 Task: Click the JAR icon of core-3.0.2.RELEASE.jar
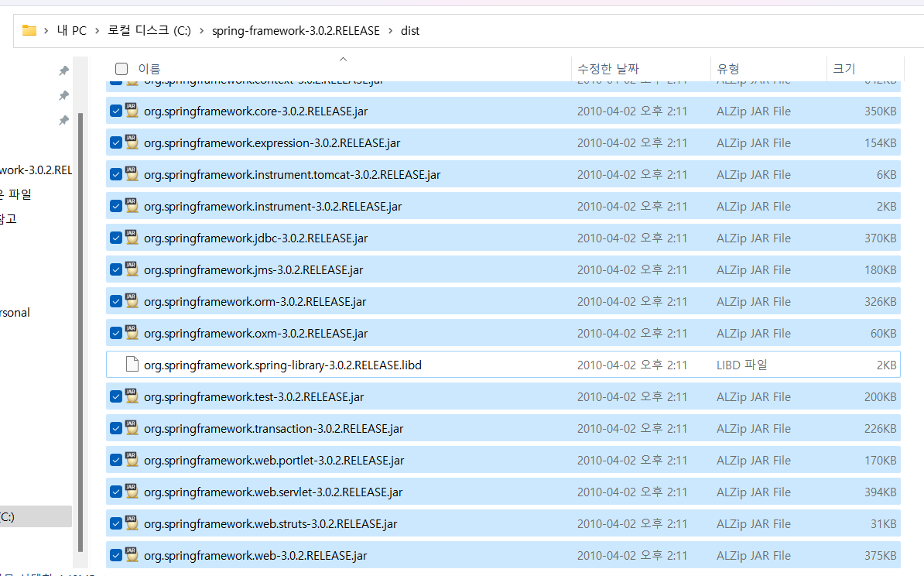[x=132, y=111]
